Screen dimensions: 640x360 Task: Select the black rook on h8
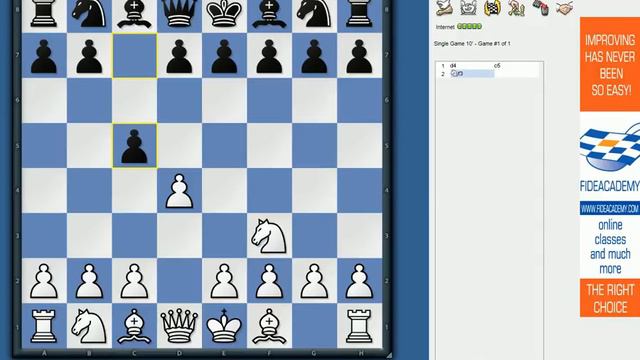click(x=359, y=14)
